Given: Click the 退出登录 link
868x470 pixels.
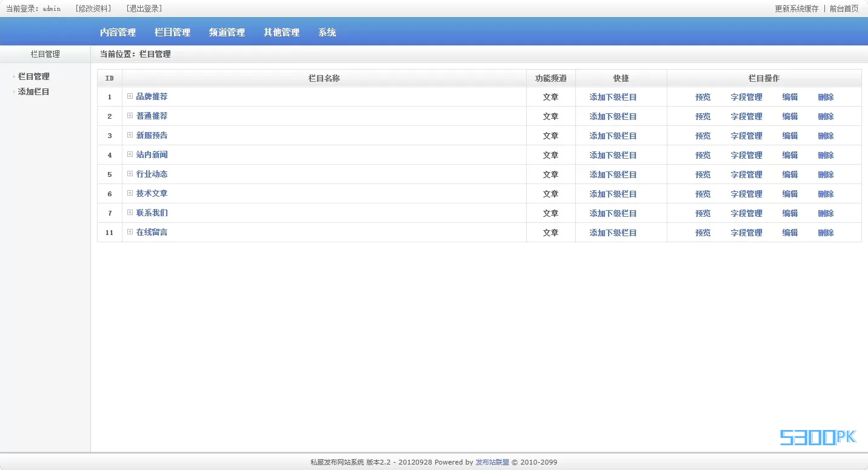Looking at the screenshot, I should [144, 8].
